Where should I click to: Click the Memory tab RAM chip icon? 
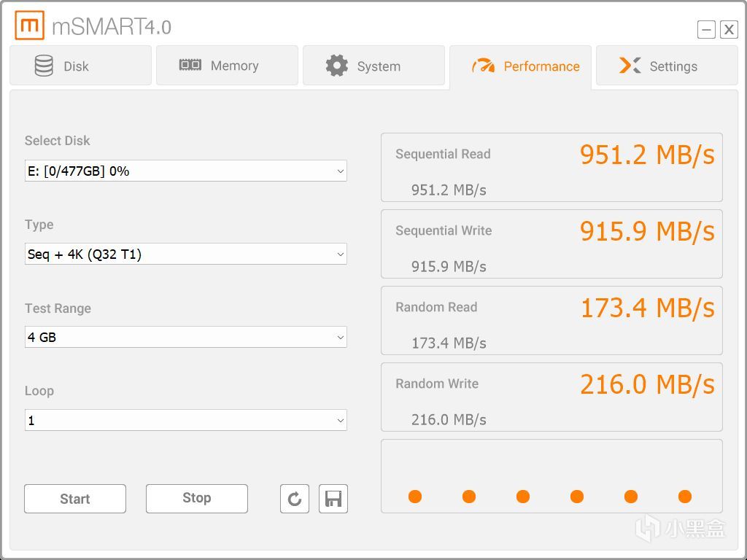click(x=190, y=65)
